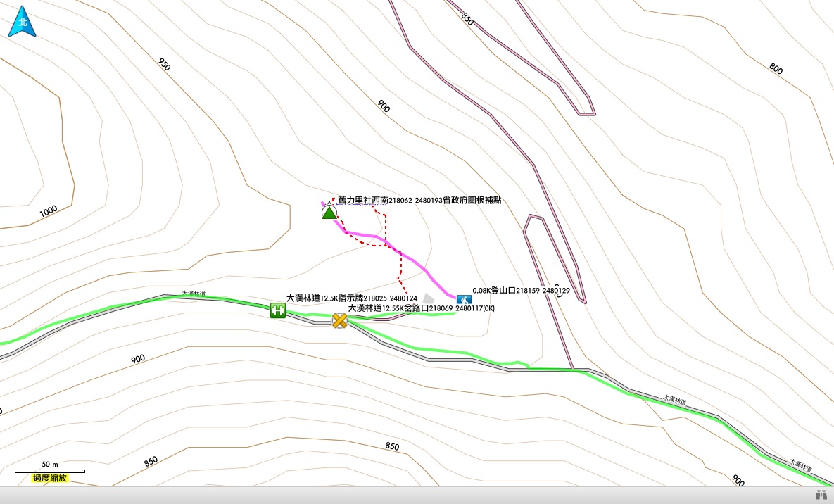Click the 1000 contour elevation label
This screenshot has width=834, height=504.
tap(49, 212)
